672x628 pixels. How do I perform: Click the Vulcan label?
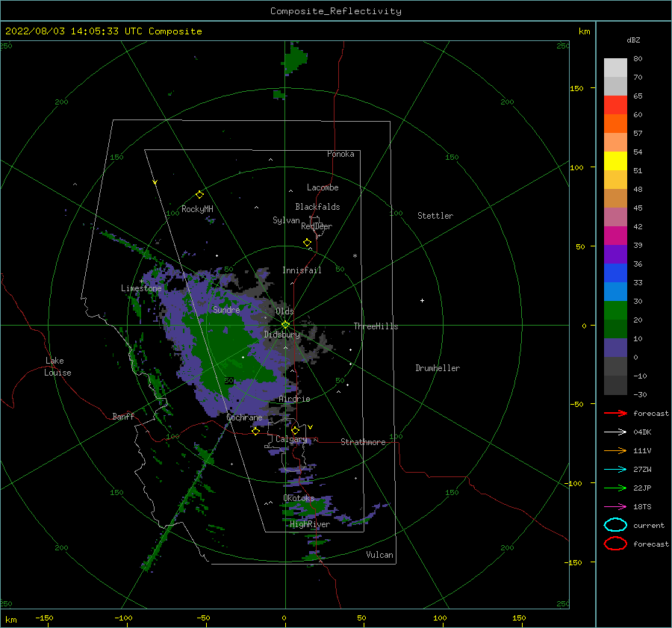(379, 555)
